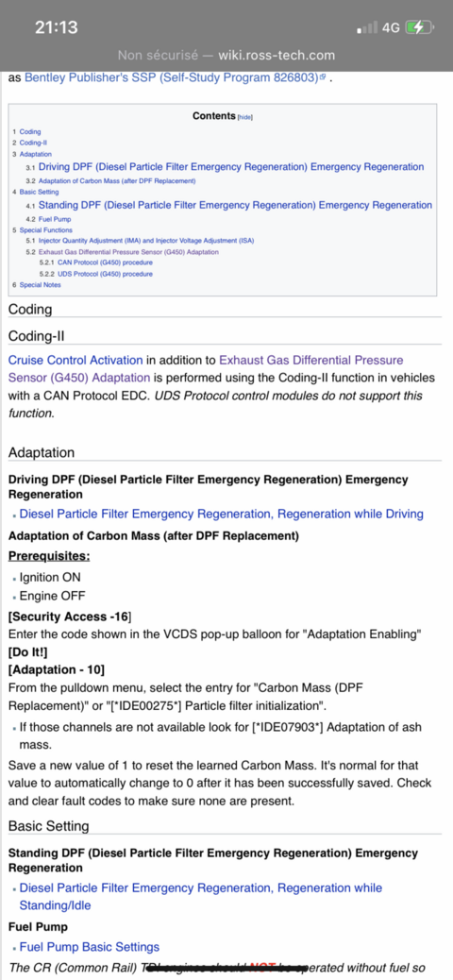Tap the cellular signal bars icon
The image size is (453, 980).
tap(367, 27)
